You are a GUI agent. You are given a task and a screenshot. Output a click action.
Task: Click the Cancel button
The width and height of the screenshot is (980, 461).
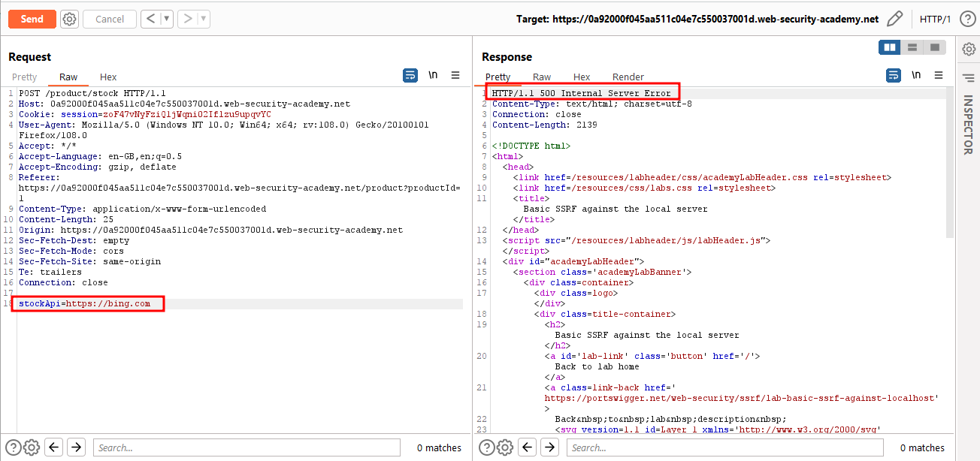[110, 19]
